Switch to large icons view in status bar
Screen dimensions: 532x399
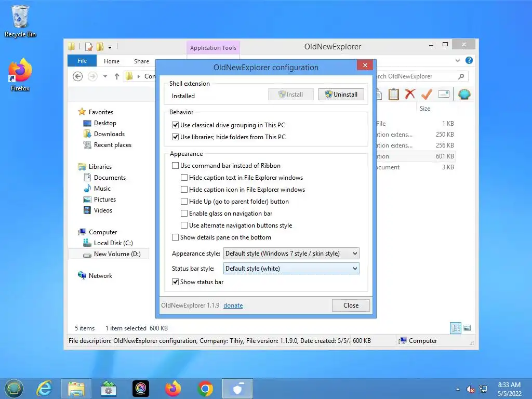(467, 328)
